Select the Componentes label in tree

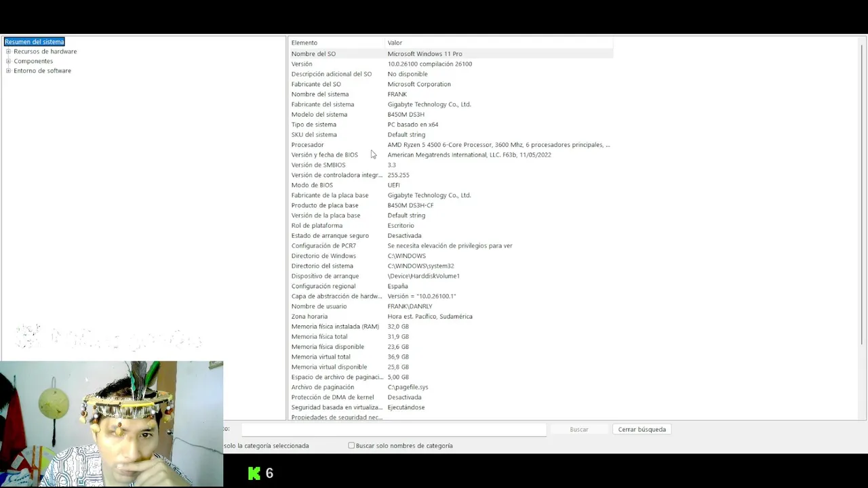(x=33, y=61)
